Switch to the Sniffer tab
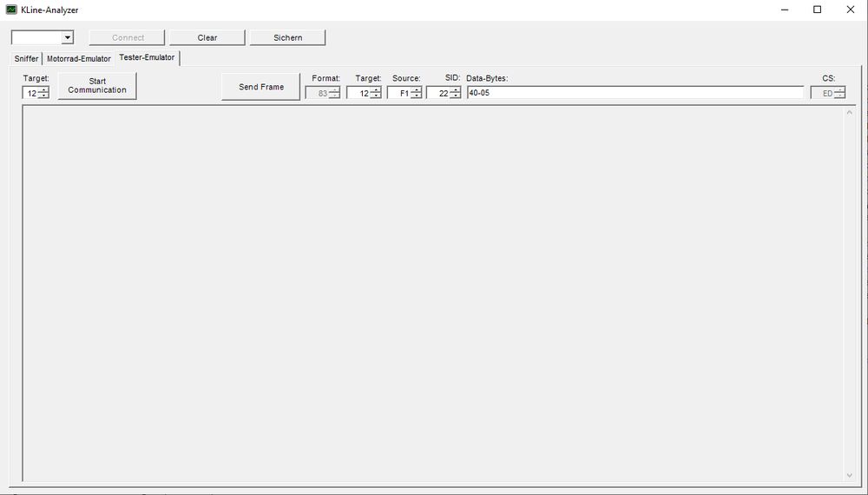The height and width of the screenshot is (495, 868). (26, 59)
